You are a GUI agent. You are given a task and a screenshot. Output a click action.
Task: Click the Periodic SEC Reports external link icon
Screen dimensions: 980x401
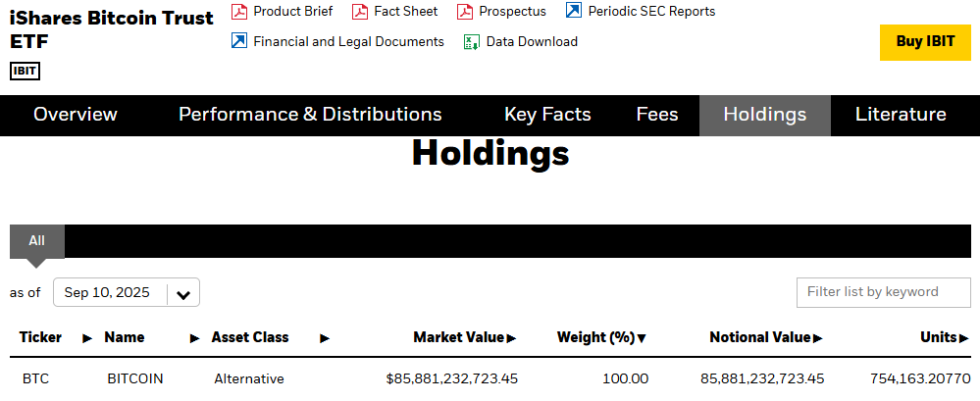pos(573,11)
